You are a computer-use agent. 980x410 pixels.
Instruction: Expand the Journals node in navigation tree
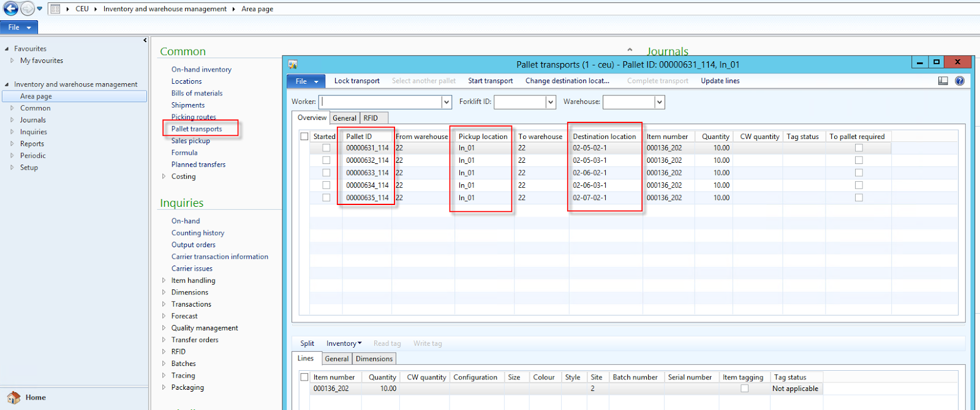coord(12,120)
